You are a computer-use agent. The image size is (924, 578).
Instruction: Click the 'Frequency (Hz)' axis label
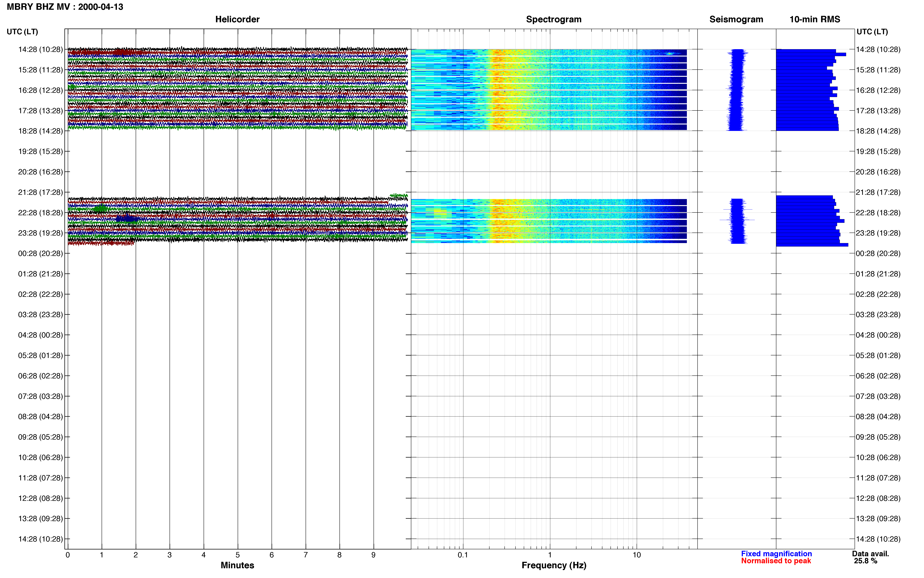click(x=554, y=565)
